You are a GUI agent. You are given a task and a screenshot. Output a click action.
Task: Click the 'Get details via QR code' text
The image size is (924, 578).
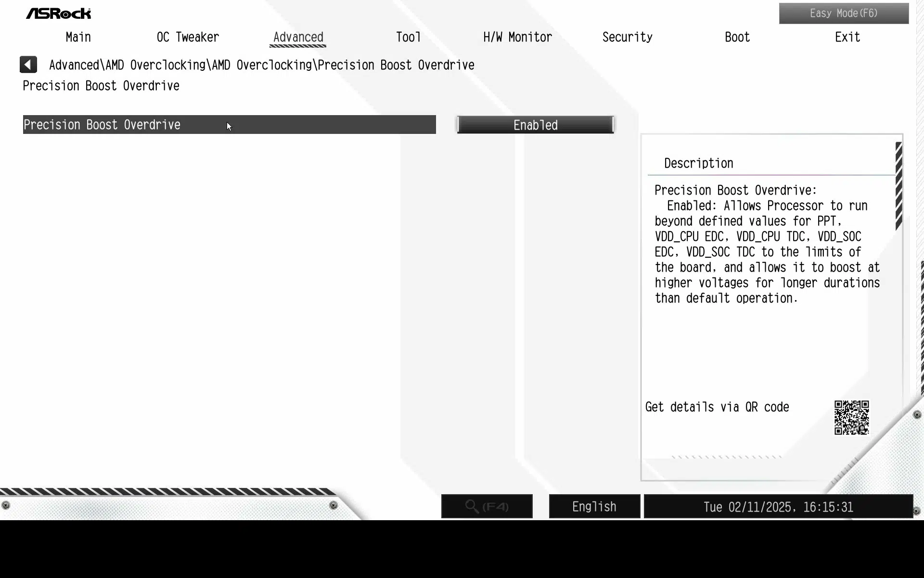coord(717,407)
